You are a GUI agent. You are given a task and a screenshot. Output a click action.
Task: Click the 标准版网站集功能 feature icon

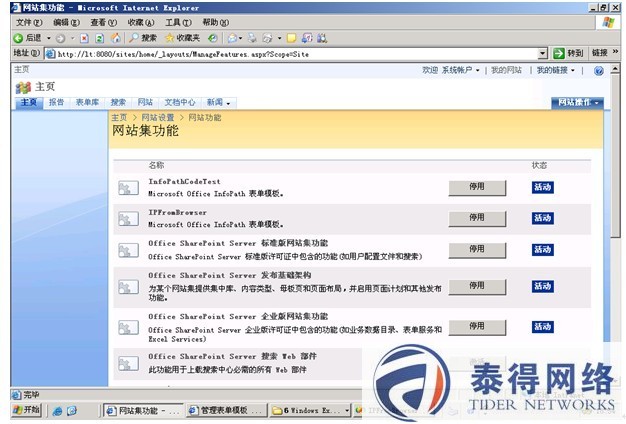(129, 250)
